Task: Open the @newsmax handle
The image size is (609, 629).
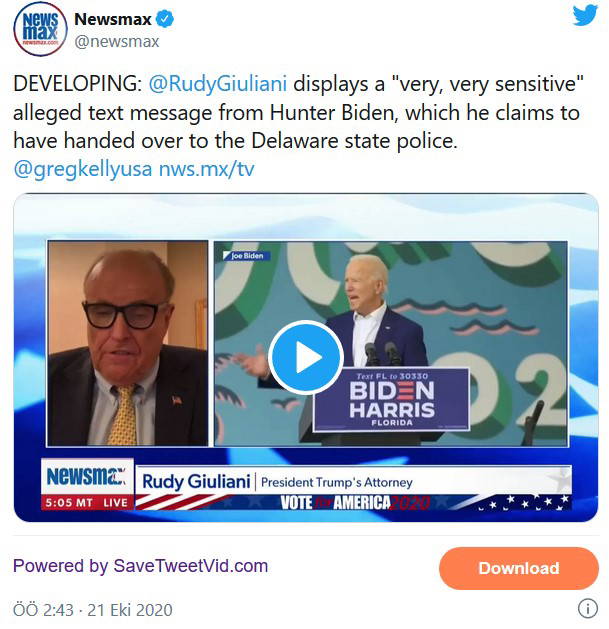Action: click(117, 42)
